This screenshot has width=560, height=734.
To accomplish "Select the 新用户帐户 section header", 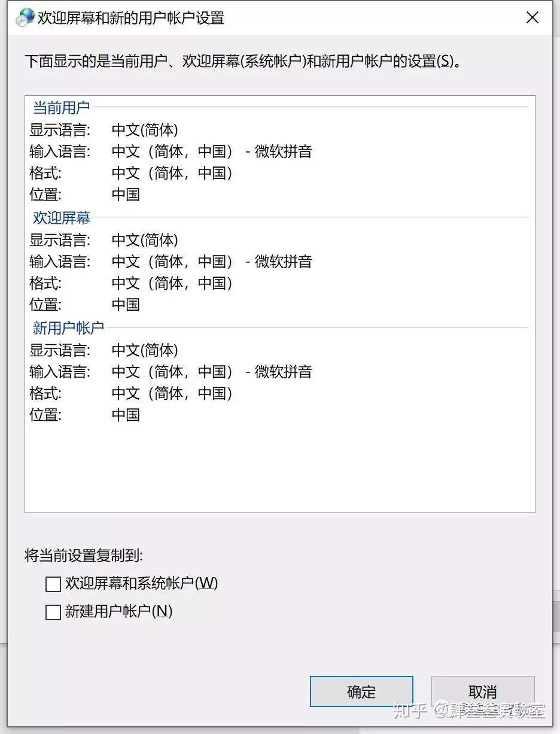I will click(x=68, y=328).
